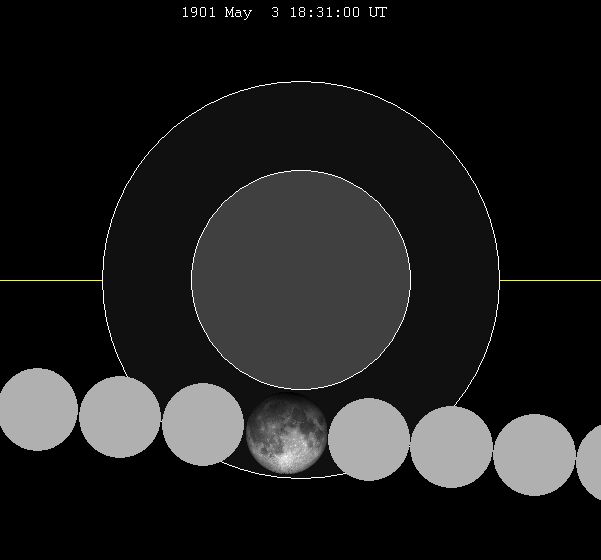The image size is (601, 560).
Task: Click the photographic full moon at mid-eclipse
Action: (x=287, y=433)
